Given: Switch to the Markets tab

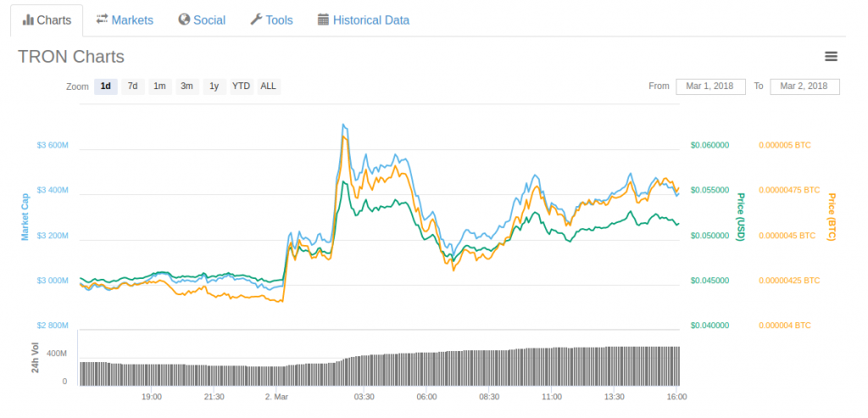Looking at the screenshot, I should point(125,20).
